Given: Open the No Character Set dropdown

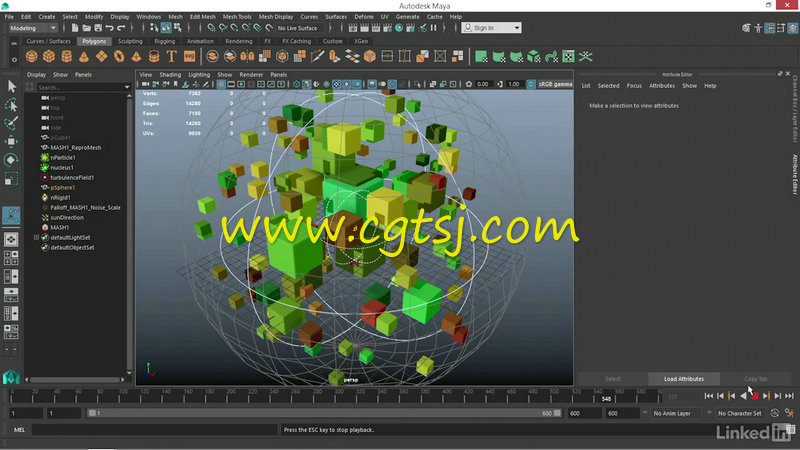Looking at the screenshot, I should (x=739, y=413).
